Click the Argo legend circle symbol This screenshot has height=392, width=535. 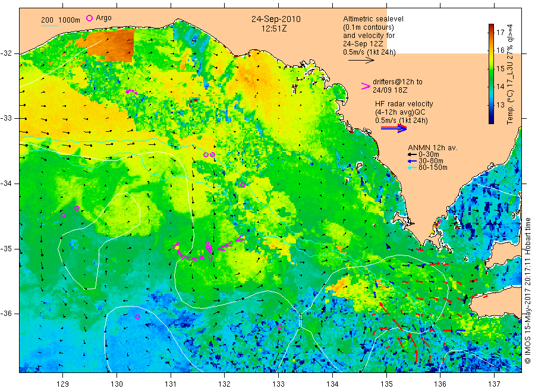89,18
